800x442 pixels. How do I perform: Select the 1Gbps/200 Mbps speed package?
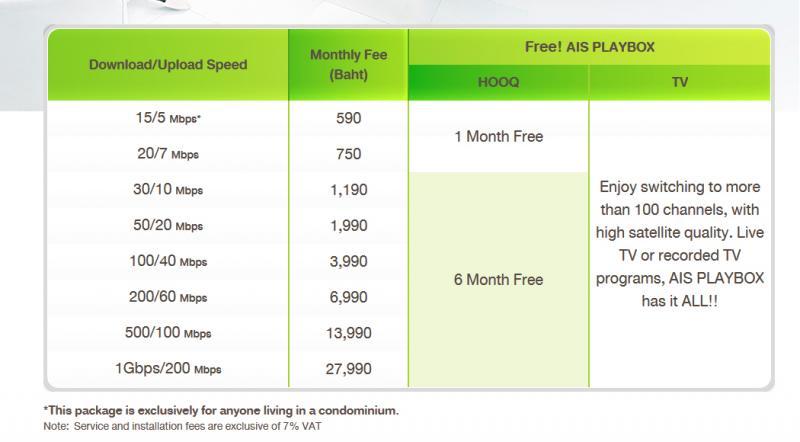click(x=167, y=369)
